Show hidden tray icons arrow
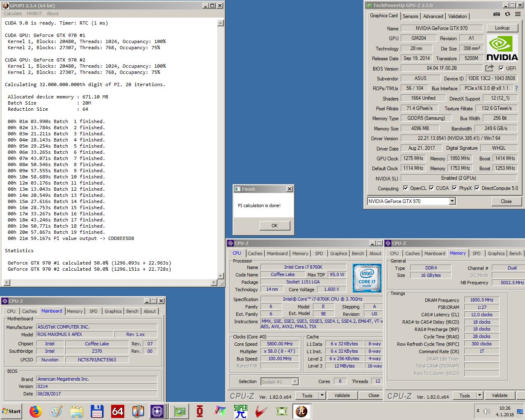Screen dimensions: 525x420 pyautogui.click(x=478, y=411)
